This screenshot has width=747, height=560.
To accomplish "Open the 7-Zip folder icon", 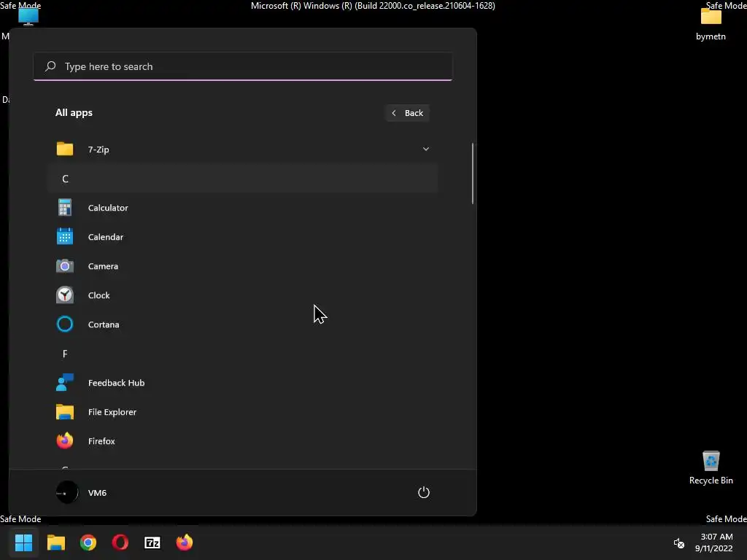I will [65, 149].
